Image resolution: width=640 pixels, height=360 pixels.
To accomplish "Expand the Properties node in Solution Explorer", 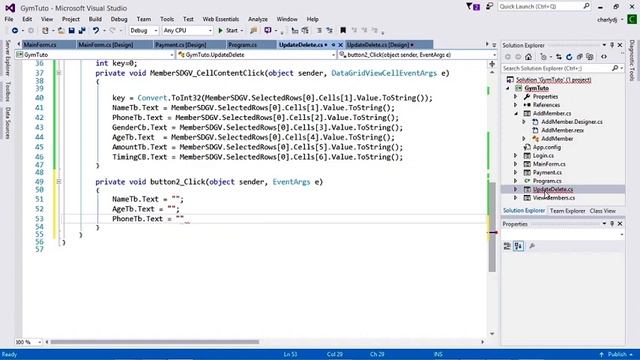I will point(516,97).
